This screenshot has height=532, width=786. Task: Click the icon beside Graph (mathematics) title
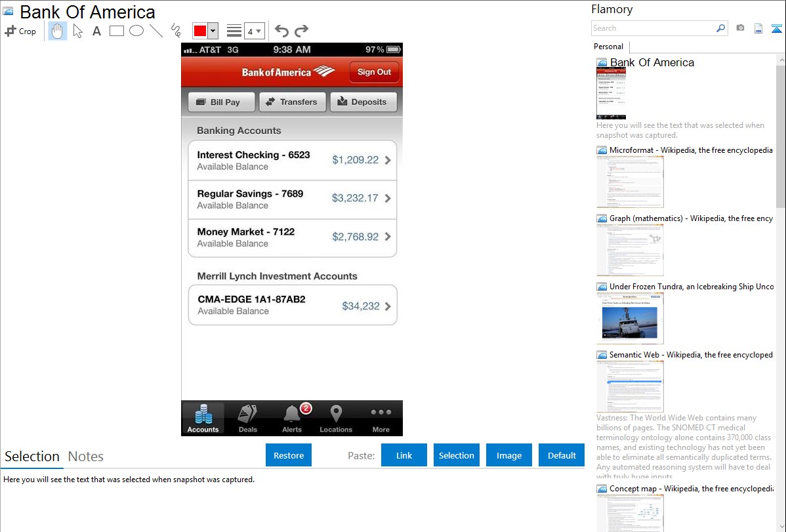(x=602, y=218)
